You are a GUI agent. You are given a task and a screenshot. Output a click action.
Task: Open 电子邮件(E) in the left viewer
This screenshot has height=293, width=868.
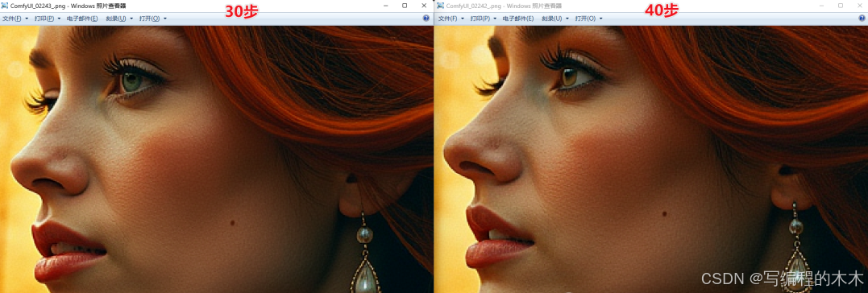click(x=82, y=19)
